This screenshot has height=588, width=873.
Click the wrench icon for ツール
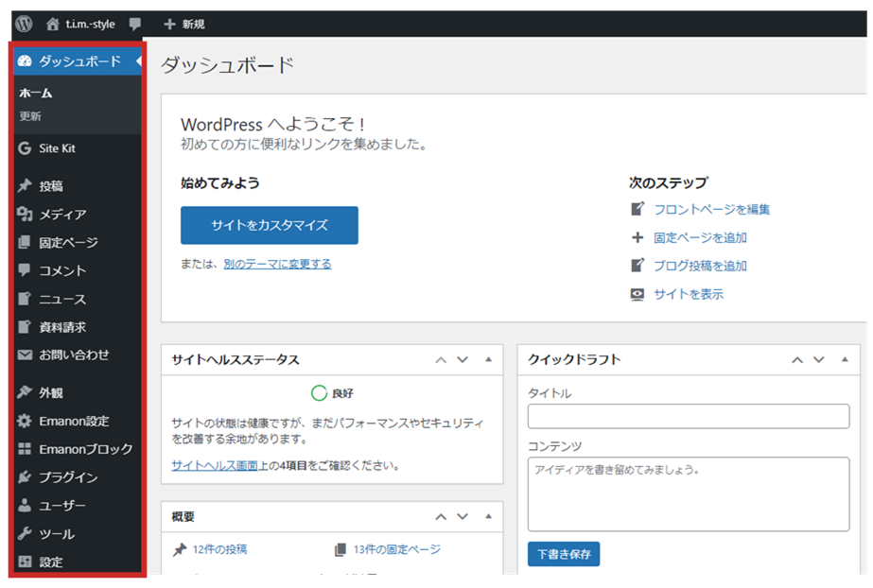(x=25, y=533)
